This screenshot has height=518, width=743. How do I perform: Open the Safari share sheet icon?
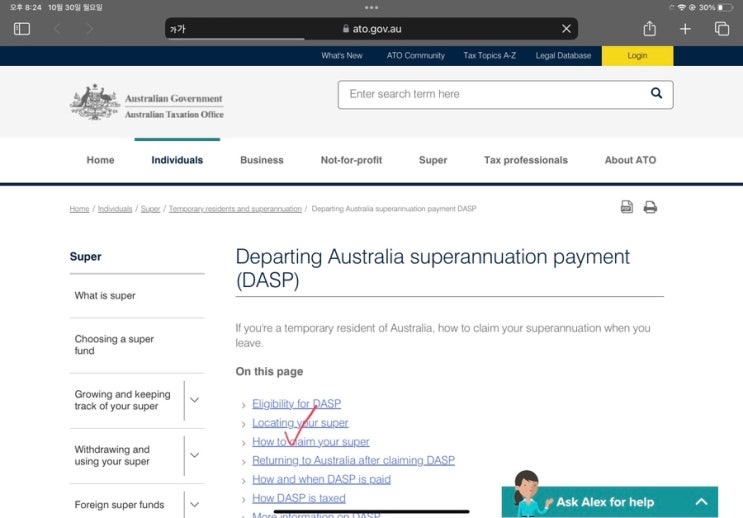pyautogui.click(x=649, y=28)
